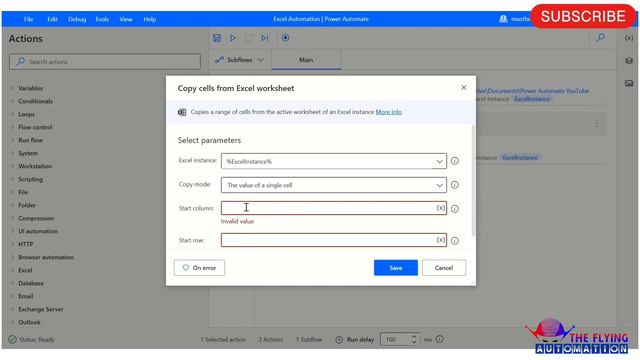Switch to the Main subflow tab

pyautogui.click(x=306, y=60)
